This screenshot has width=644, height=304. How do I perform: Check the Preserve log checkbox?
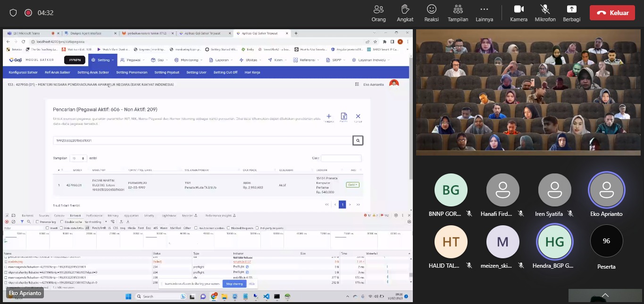[38, 222]
